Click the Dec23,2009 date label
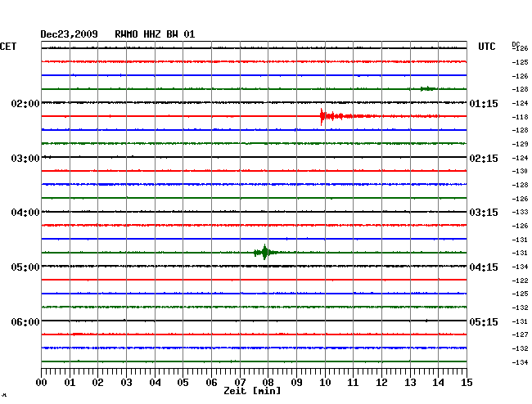 69,34
